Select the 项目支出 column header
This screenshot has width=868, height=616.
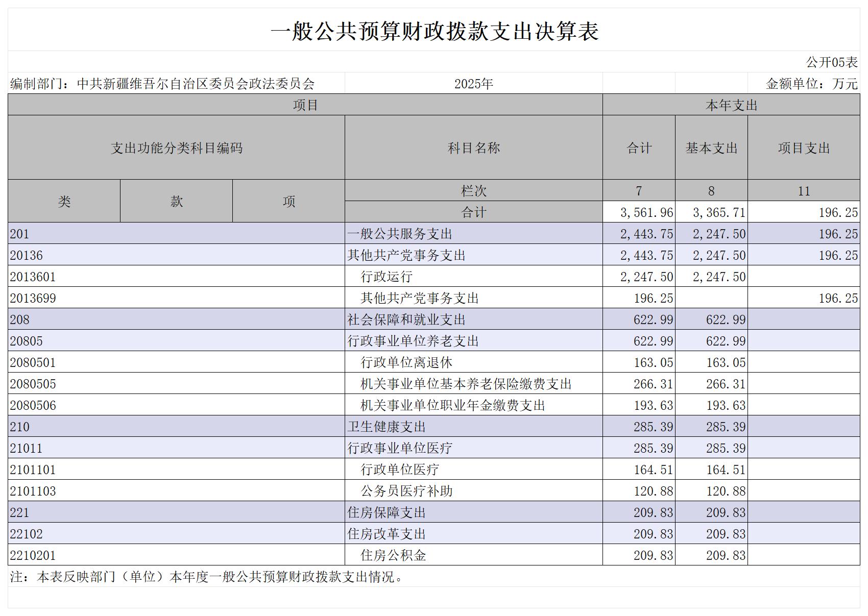[x=804, y=147]
